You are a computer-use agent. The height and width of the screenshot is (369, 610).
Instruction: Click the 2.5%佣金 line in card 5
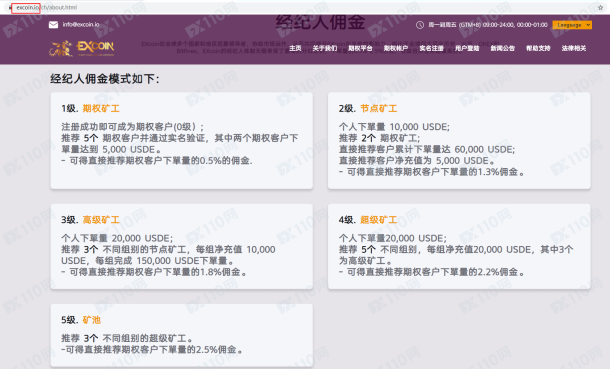pos(152,350)
